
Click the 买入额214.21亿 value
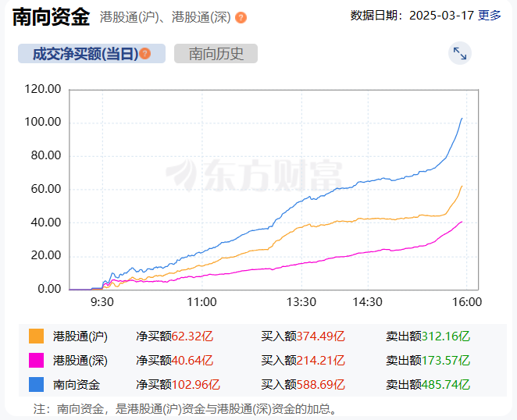tap(303, 361)
